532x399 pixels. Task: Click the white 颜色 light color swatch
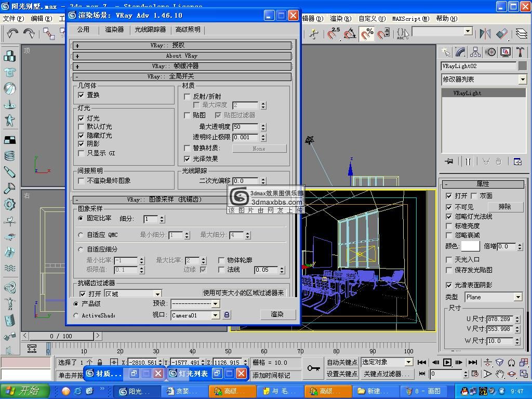470,246
